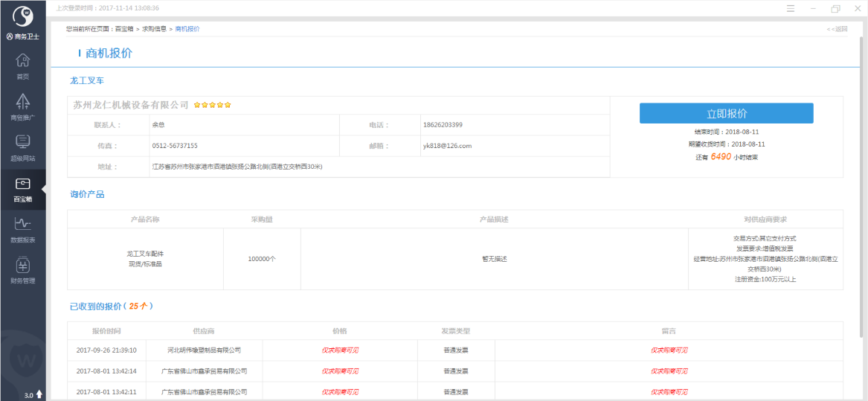Click the five-star company rating

coord(212,105)
